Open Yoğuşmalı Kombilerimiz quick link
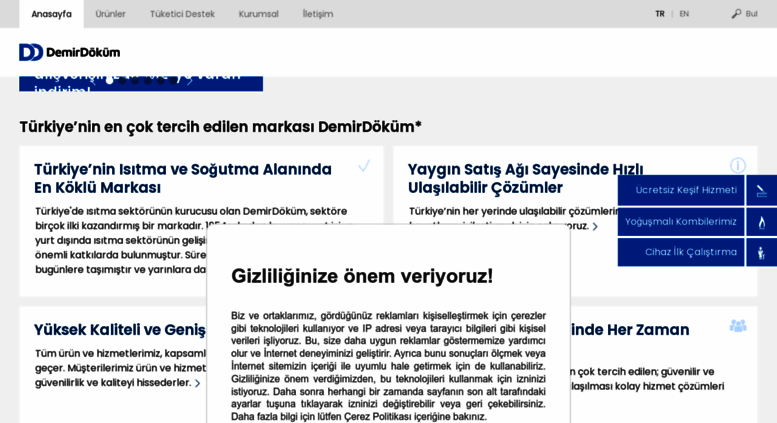Screen dimensions: 777x423 [x=681, y=222]
